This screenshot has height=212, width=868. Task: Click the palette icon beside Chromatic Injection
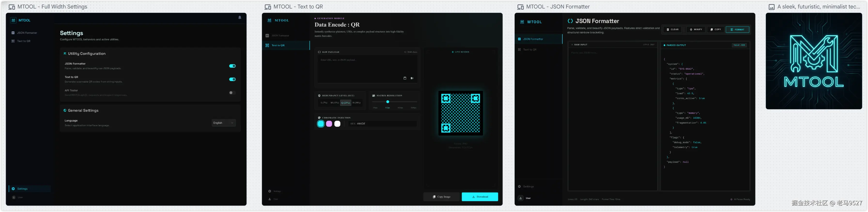pos(319,117)
